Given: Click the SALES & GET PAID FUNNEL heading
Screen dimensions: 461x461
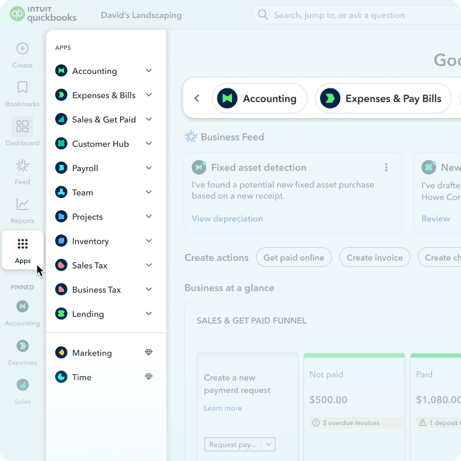Looking at the screenshot, I should coord(251,321).
